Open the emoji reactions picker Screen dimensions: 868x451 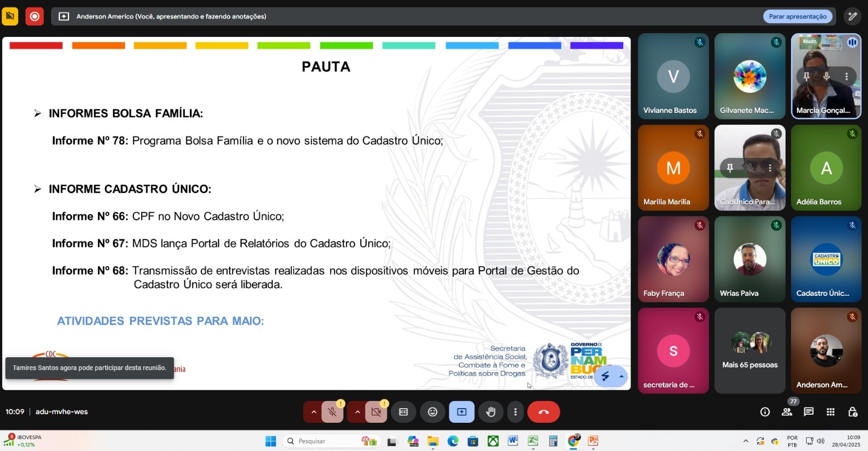(x=432, y=412)
